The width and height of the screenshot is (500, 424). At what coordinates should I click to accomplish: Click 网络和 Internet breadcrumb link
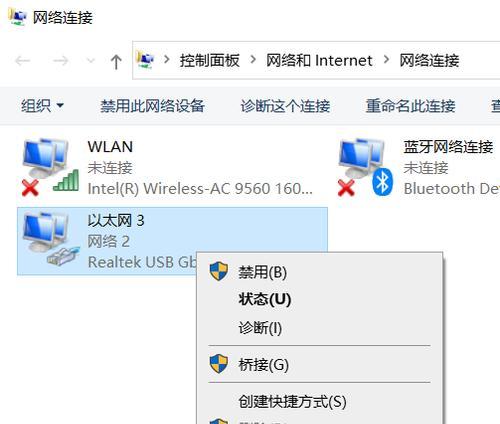click(319, 60)
